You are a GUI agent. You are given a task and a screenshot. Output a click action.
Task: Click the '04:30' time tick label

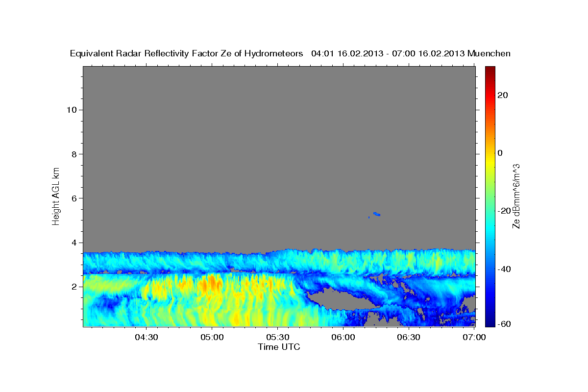coord(146,337)
